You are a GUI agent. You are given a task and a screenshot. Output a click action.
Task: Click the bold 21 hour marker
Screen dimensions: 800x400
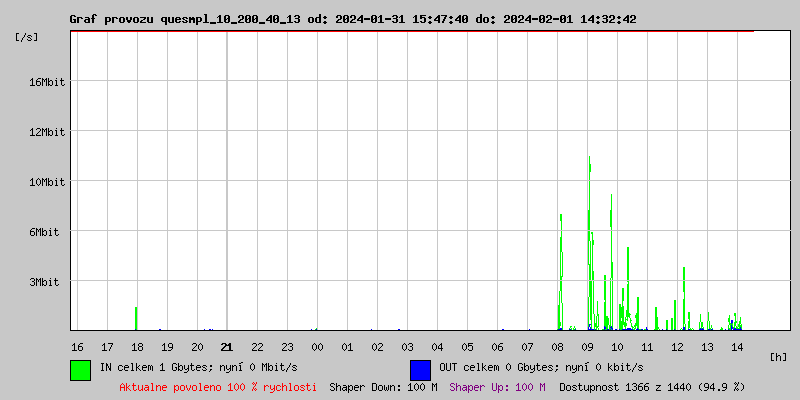[227, 347]
